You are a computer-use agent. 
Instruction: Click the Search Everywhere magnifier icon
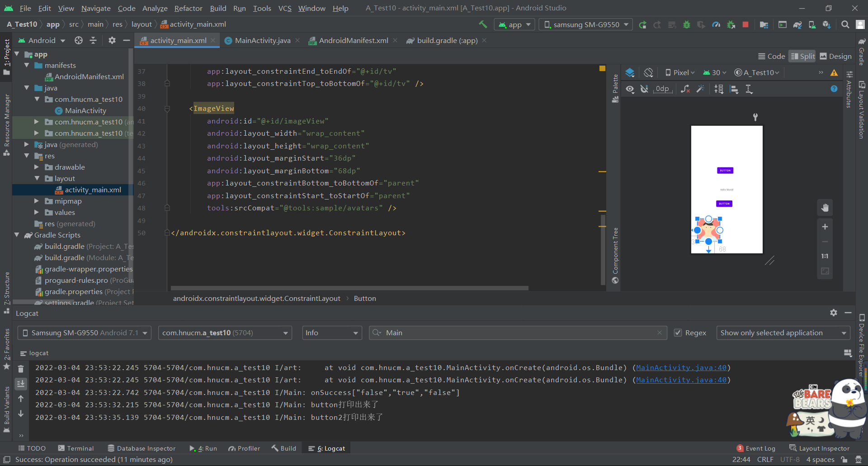[845, 25]
